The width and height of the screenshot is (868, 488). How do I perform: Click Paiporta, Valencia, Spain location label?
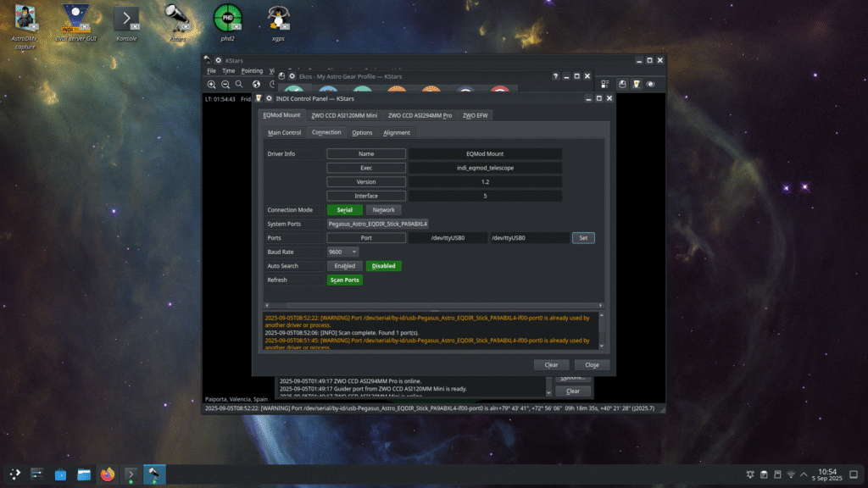(236, 399)
